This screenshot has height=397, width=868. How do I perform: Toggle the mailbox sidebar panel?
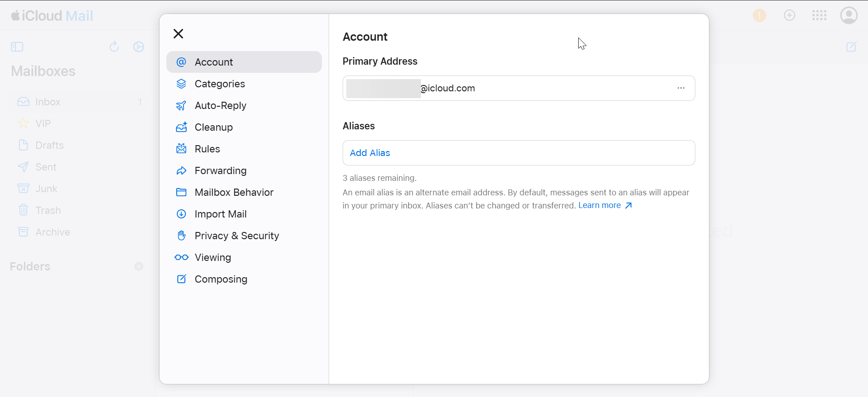17,47
